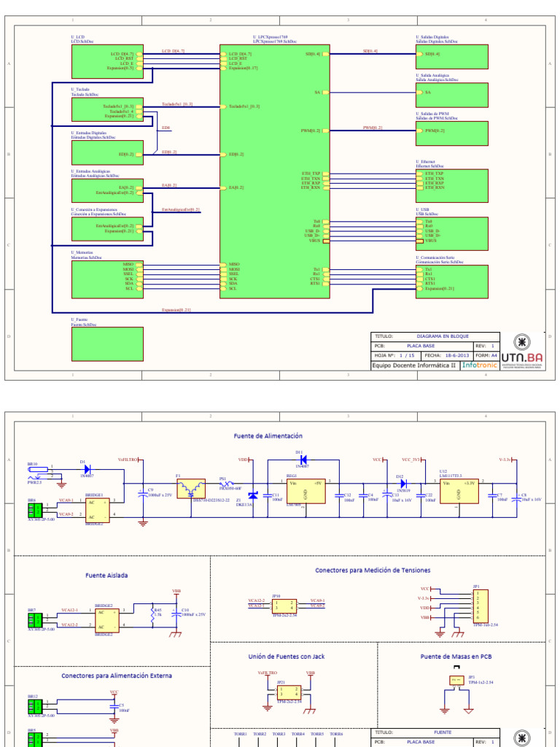Click the V-3.3x power port label
Screen dimensions: 560x747
[x=505, y=460]
